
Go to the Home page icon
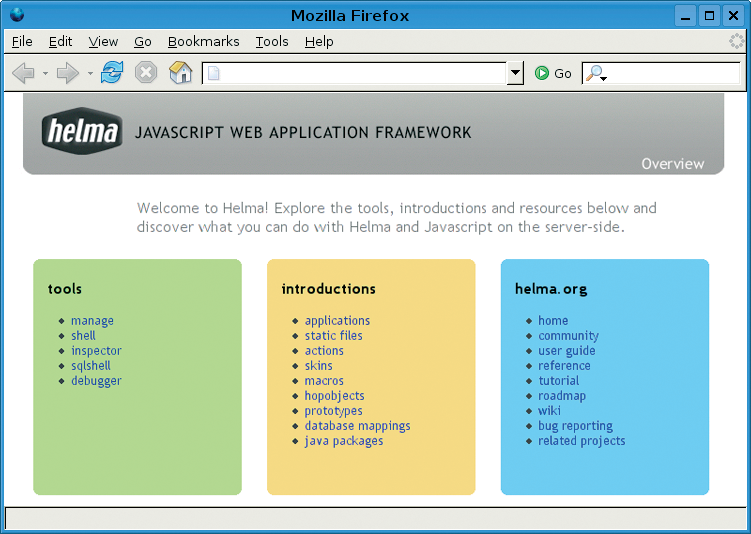pos(181,73)
